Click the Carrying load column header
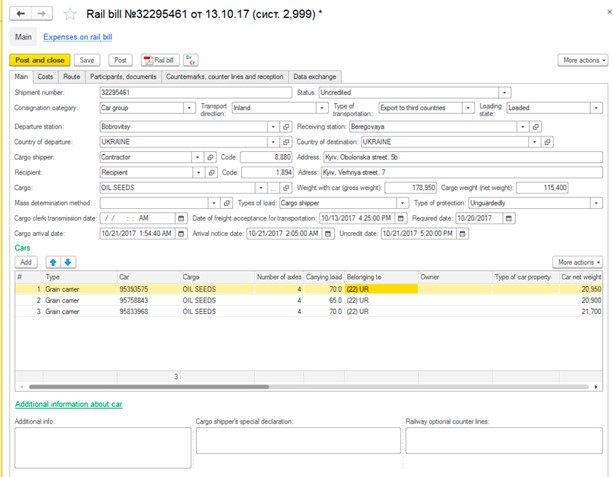Image resolution: width=613 pixels, height=477 pixels. pos(324,277)
